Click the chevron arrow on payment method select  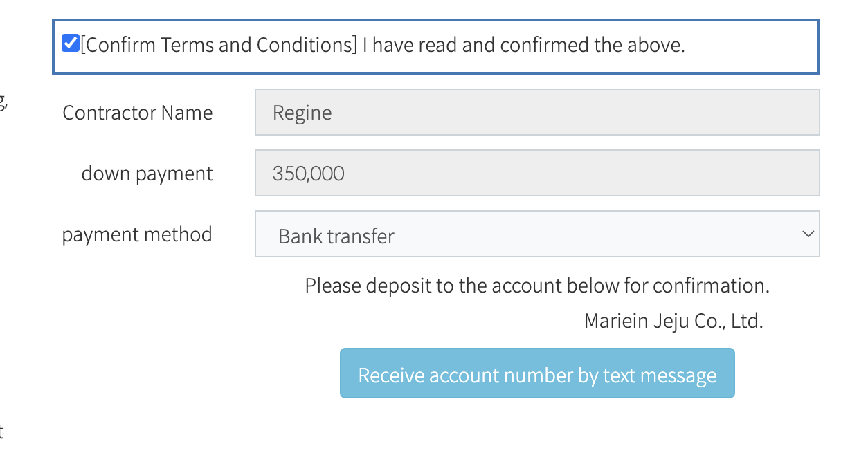807,234
